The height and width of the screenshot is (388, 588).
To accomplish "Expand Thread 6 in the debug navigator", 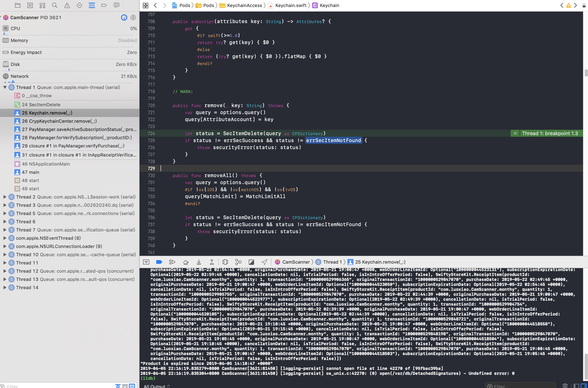I will tap(5, 221).
